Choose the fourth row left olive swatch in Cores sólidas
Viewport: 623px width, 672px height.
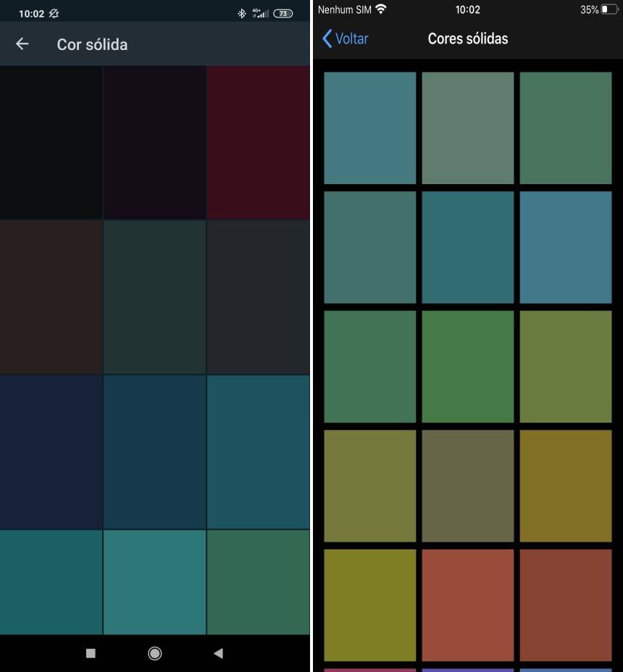(x=370, y=486)
